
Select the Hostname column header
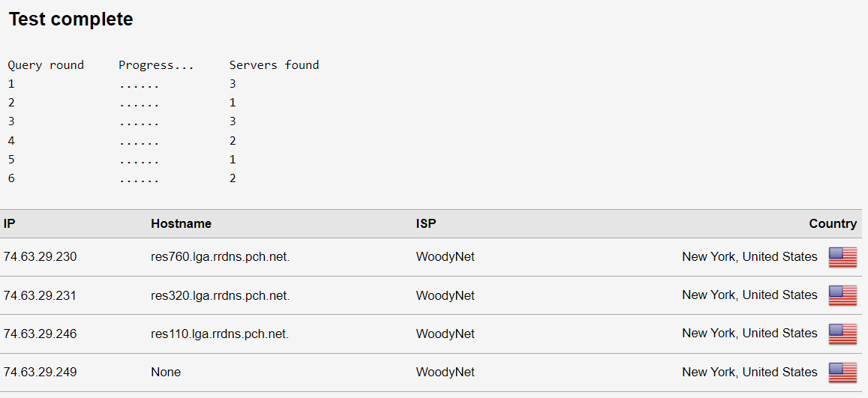point(181,224)
